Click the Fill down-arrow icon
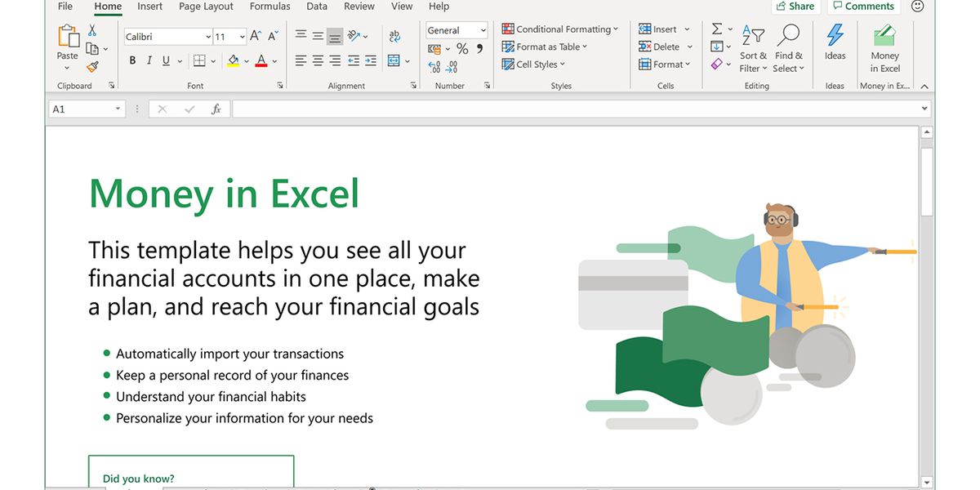This screenshot has width=980, height=490. [716, 47]
